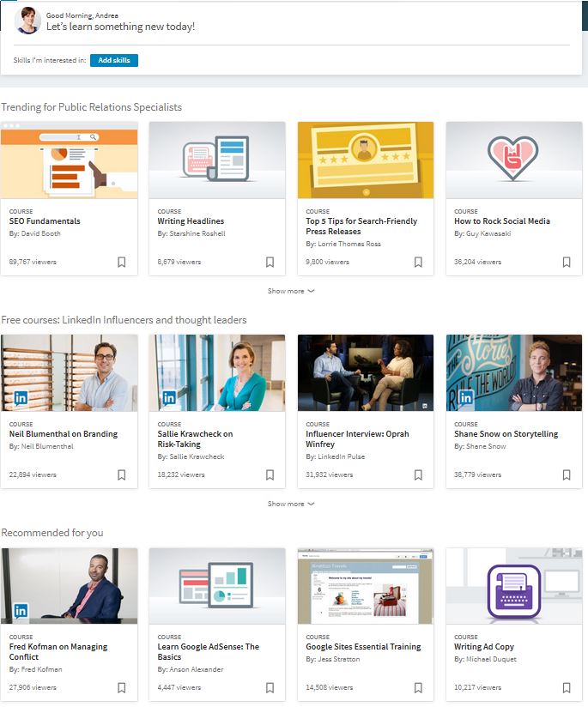
Task: Open SEO Fundamentals course title
Action: click(x=45, y=221)
